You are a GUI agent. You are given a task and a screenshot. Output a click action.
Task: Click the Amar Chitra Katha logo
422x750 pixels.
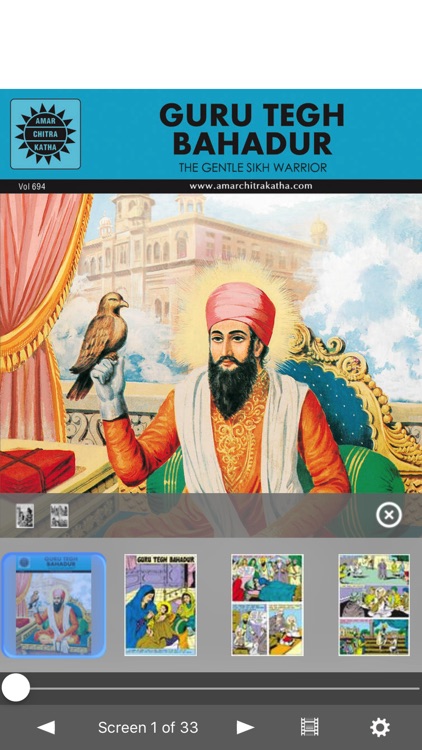pos(45,134)
